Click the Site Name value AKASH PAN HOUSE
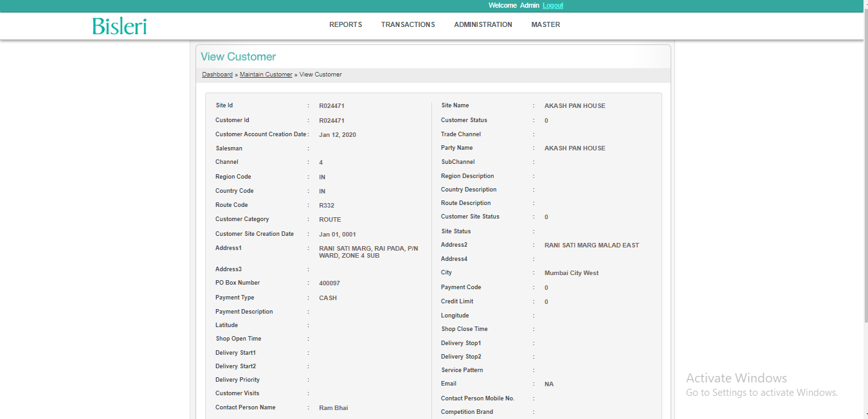868x419 pixels. 574,106
